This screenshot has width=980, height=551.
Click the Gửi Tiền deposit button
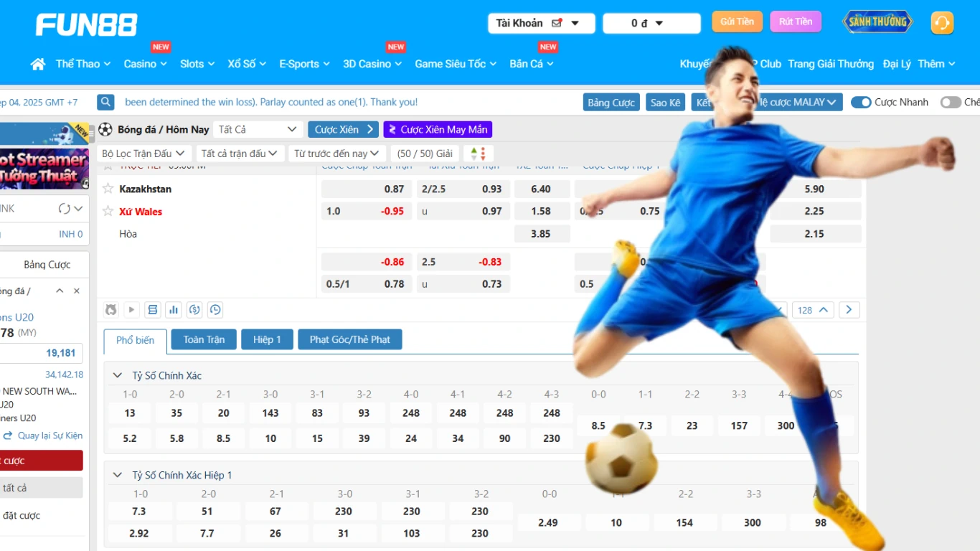(737, 22)
